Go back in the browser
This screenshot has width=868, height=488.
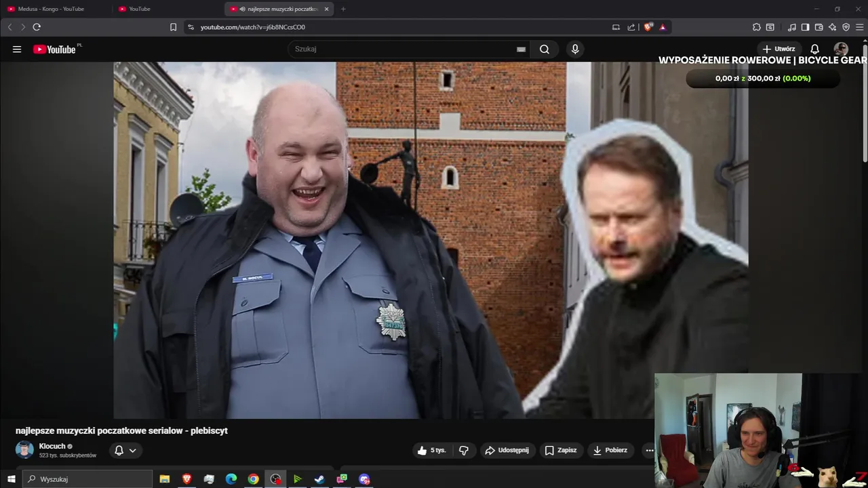click(9, 27)
